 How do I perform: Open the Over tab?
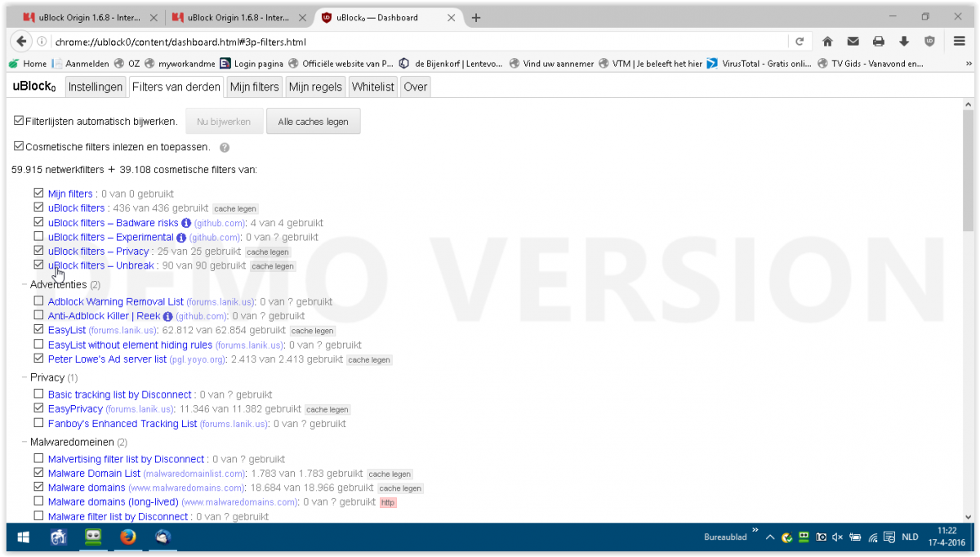(416, 87)
